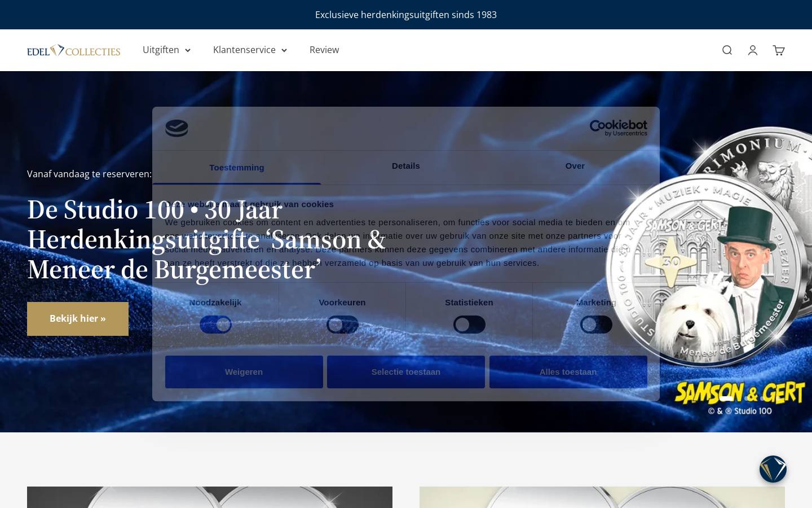812x508 pixels.
Task: Open the floating Edel Collecties badge icon
Action: tap(773, 469)
